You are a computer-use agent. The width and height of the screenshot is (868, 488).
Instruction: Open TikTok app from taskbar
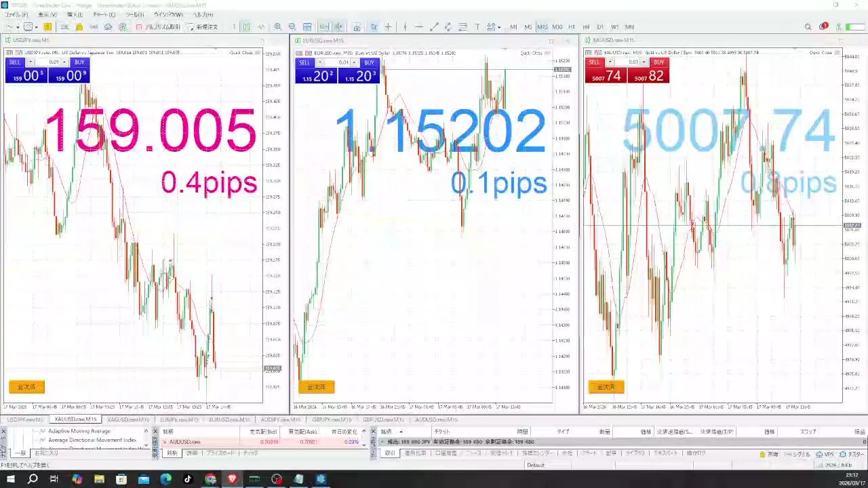188,479
